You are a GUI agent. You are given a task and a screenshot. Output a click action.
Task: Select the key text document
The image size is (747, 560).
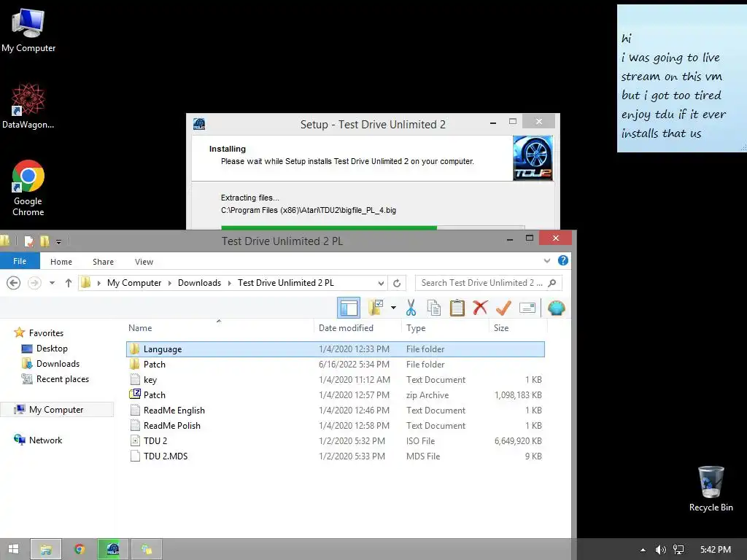(336, 379)
